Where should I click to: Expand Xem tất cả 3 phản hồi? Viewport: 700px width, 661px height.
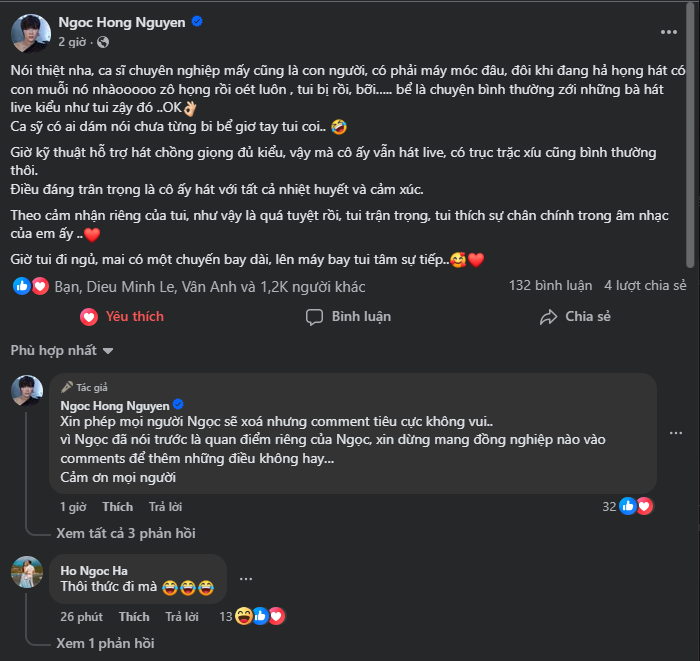126,533
